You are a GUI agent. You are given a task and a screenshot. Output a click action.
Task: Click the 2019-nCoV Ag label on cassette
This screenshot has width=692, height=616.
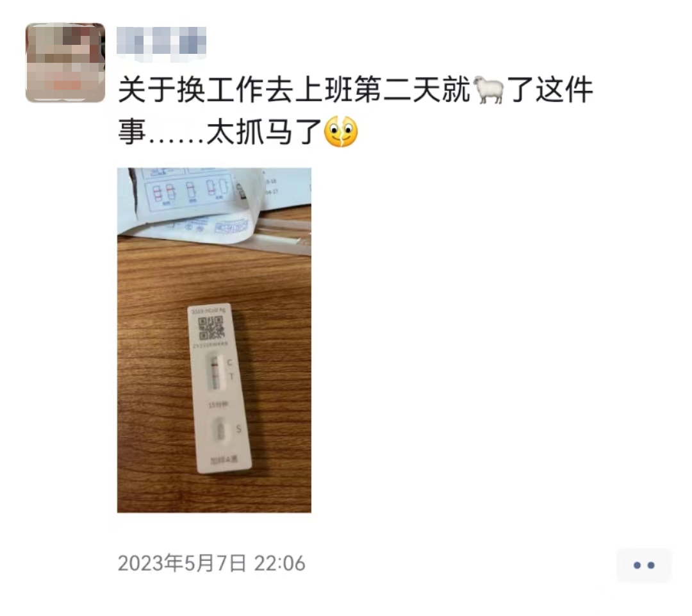click(x=208, y=310)
